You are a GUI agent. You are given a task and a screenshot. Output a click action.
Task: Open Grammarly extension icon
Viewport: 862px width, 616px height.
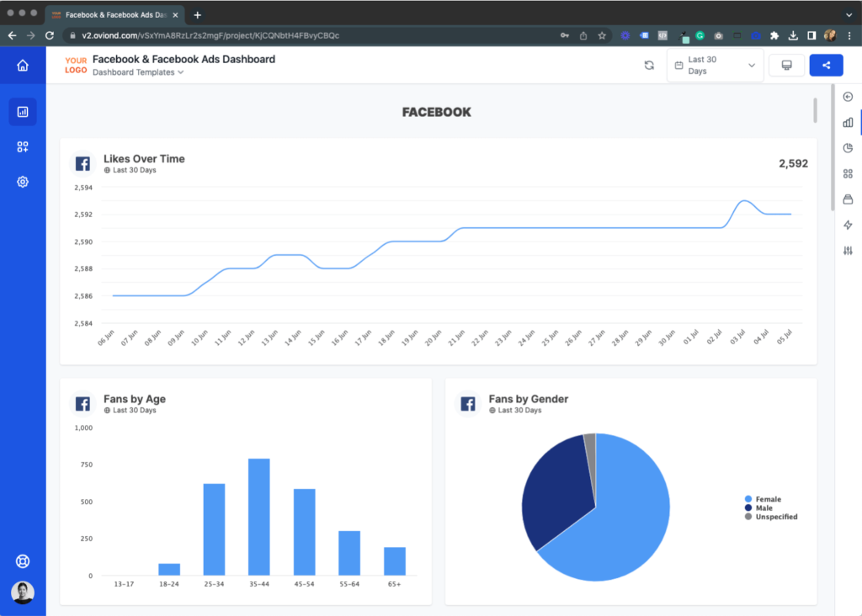[x=700, y=35]
